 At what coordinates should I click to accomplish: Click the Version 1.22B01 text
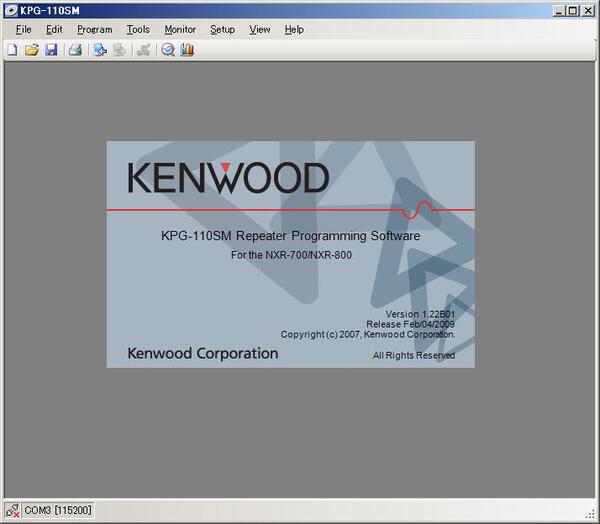tap(420, 314)
